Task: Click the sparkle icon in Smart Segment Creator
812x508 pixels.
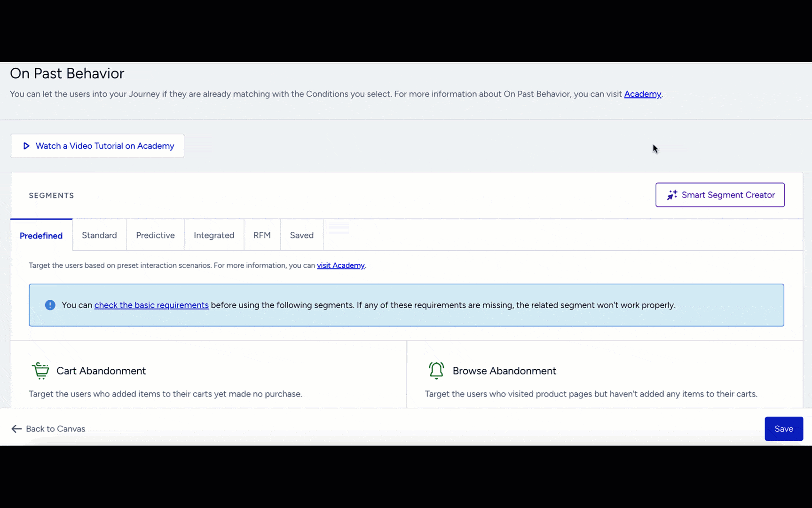Action: coord(671,195)
